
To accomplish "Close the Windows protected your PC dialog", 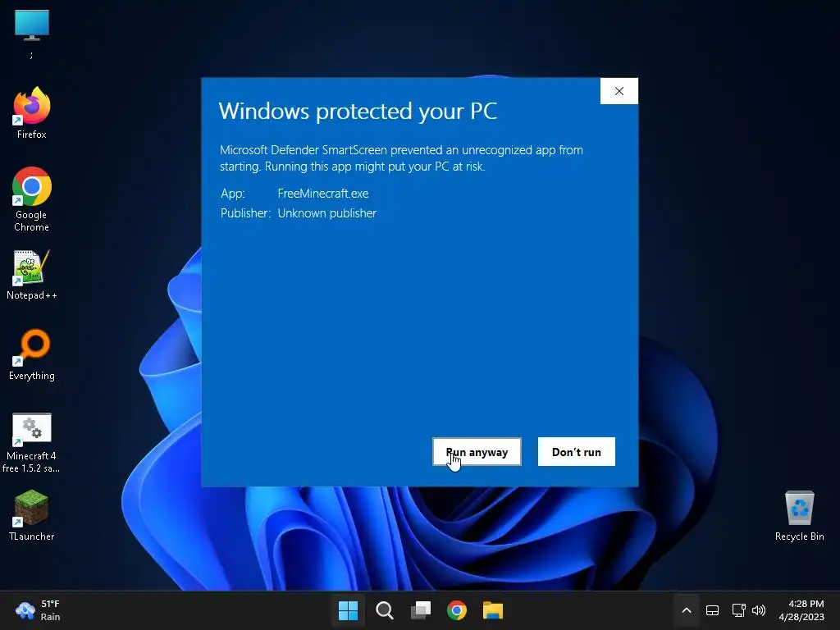I will click(619, 91).
